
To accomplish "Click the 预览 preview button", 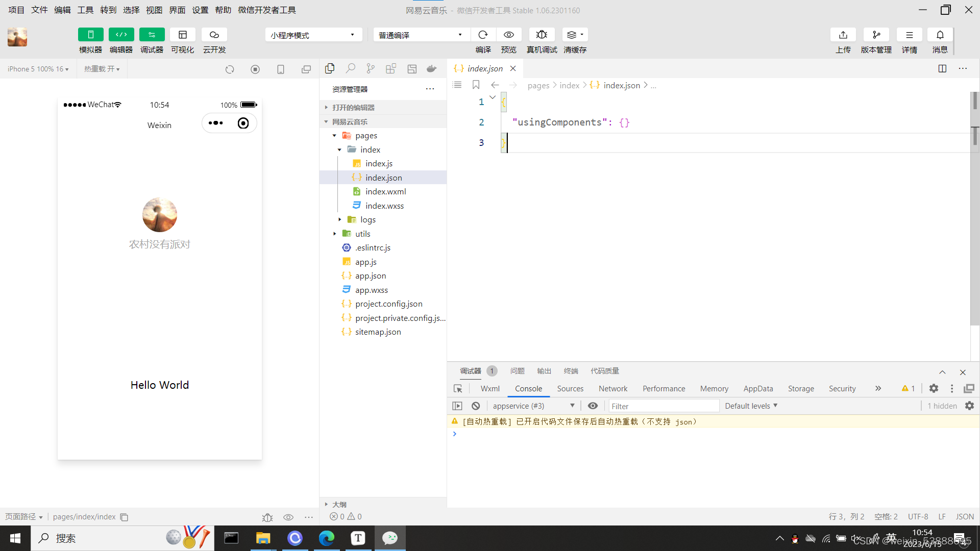I will (508, 35).
